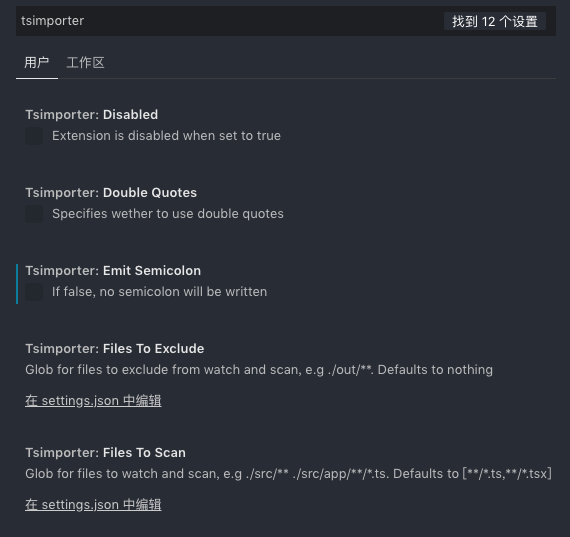570x537 pixels.
Task: Switch to the 用户 settings tab
Action: [37, 63]
